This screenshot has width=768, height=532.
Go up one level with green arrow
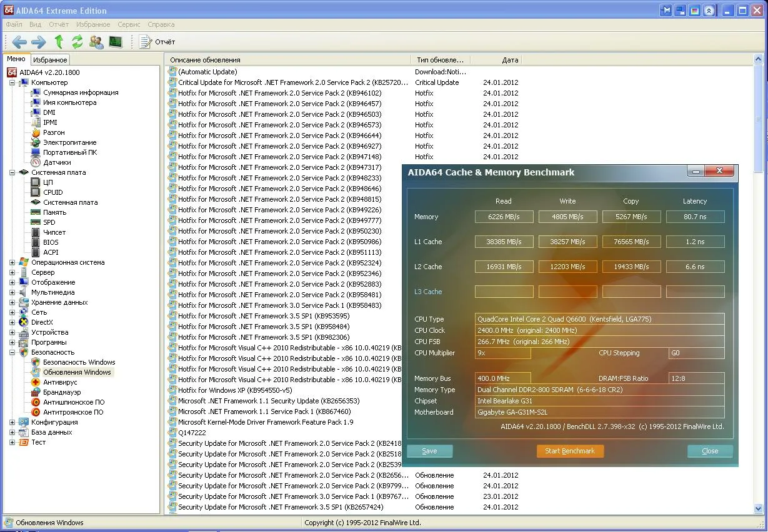coord(59,42)
